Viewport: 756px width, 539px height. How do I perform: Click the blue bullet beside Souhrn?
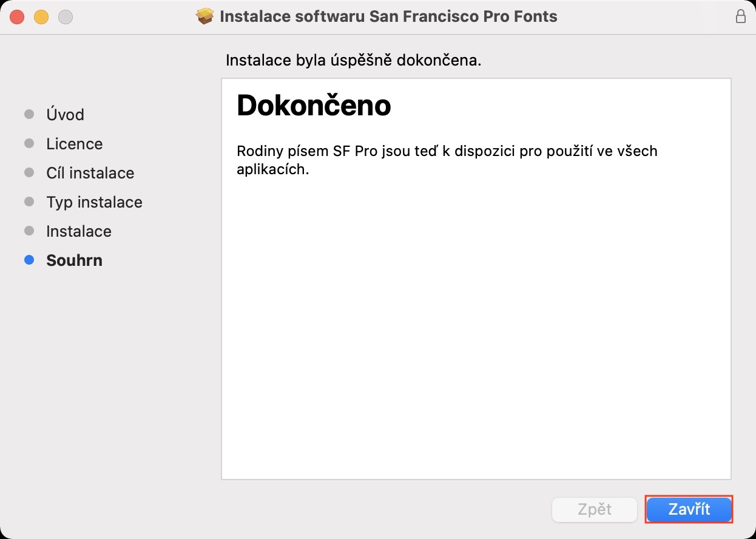pyautogui.click(x=29, y=260)
